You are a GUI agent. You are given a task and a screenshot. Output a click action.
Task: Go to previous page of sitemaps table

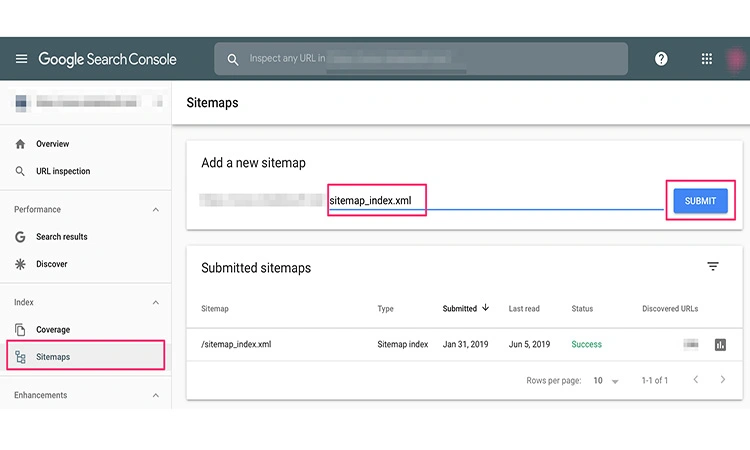point(696,380)
